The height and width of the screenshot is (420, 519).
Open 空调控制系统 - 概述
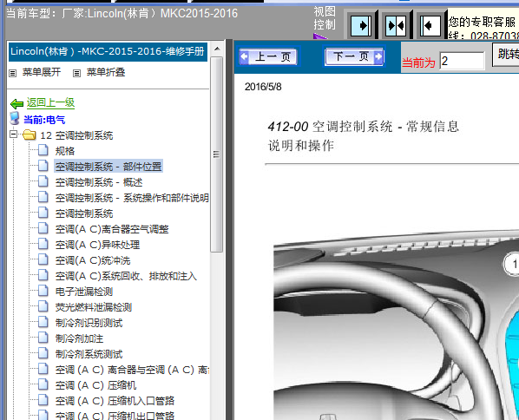[x=99, y=182]
